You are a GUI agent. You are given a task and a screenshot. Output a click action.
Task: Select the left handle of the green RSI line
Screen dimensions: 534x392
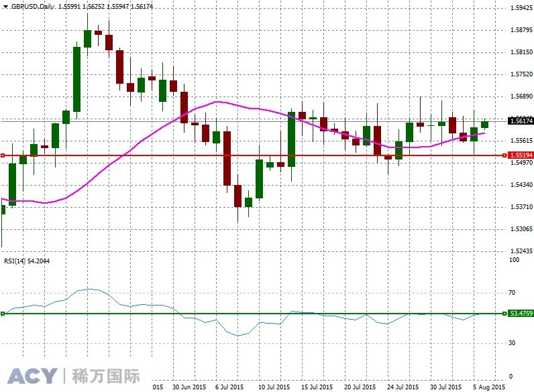click(x=3, y=314)
